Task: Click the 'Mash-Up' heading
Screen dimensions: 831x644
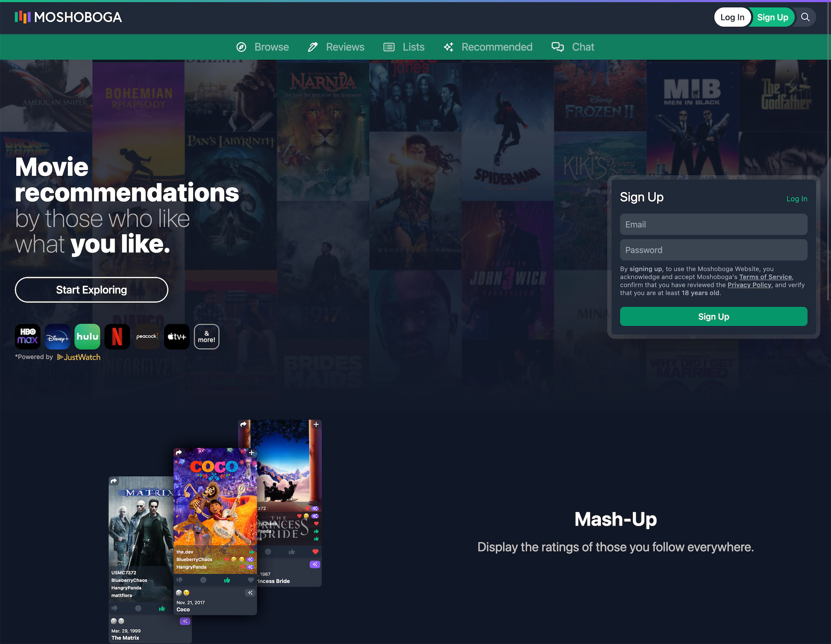Action: pos(615,519)
